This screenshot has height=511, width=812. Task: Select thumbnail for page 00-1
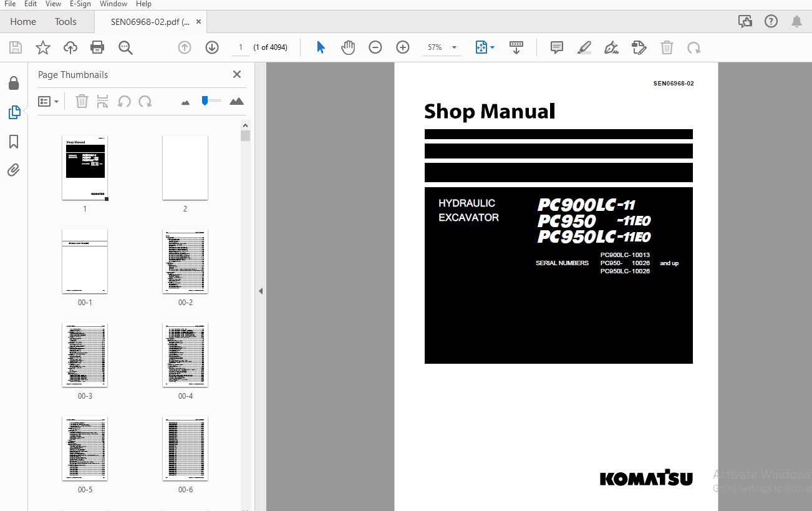[x=85, y=261]
